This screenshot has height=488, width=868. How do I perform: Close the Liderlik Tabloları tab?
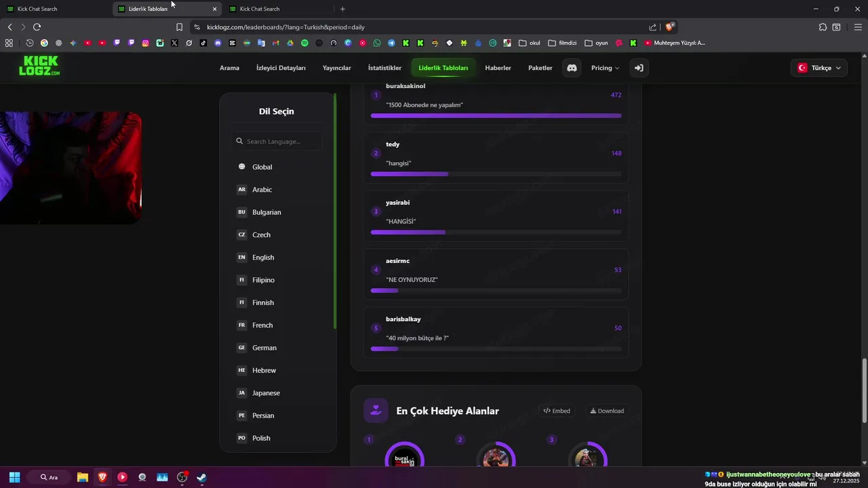pos(215,9)
